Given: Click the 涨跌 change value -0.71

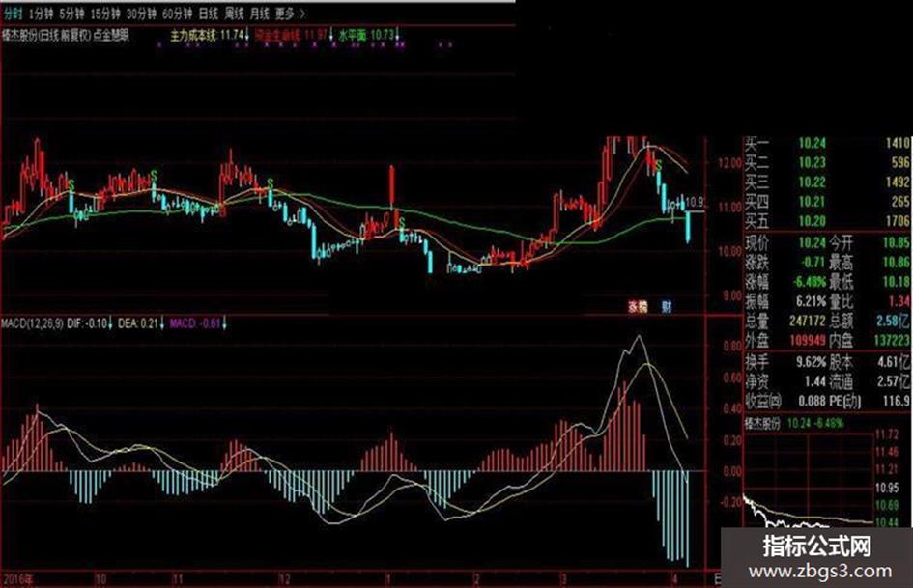Looking at the screenshot, I should (x=812, y=262).
